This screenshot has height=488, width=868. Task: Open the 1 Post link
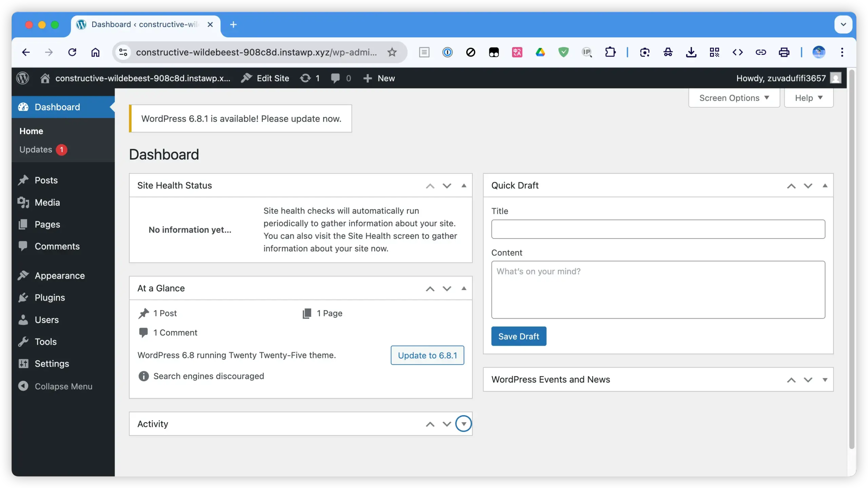click(x=165, y=313)
